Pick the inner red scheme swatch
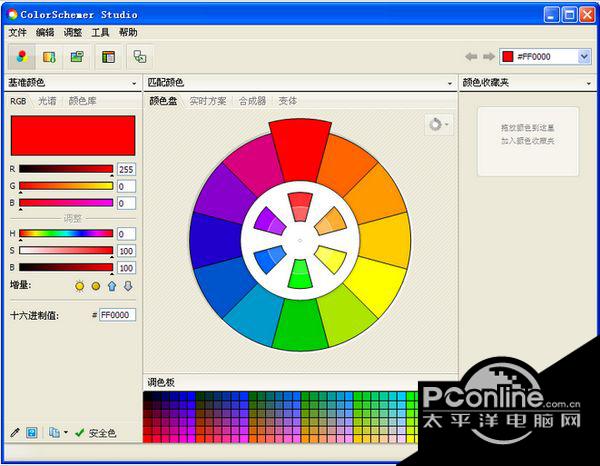This screenshot has height=466, width=600. (300, 207)
